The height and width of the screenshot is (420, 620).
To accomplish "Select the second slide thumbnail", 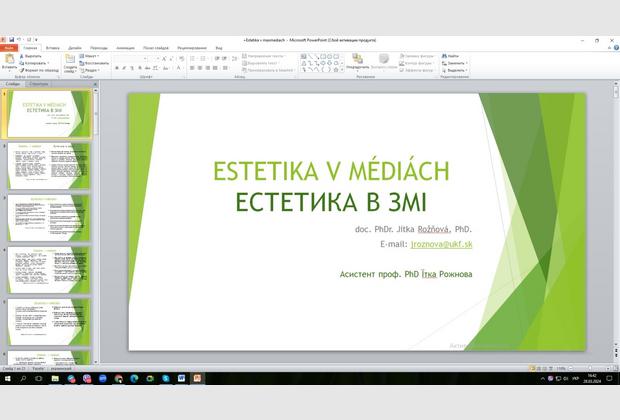I will 51,166.
